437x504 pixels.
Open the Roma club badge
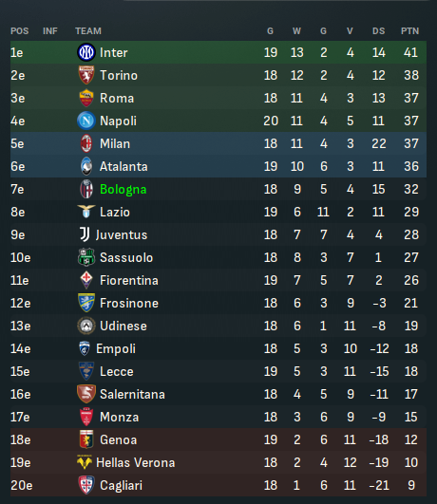86,98
